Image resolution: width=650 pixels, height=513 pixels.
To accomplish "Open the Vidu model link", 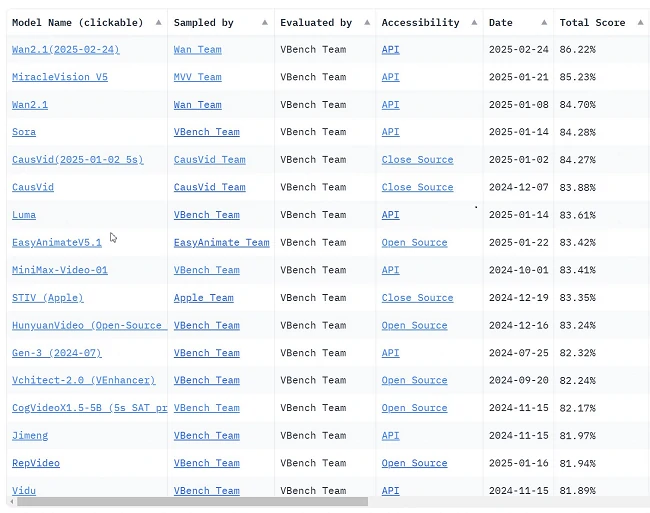I will click(x=24, y=491).
